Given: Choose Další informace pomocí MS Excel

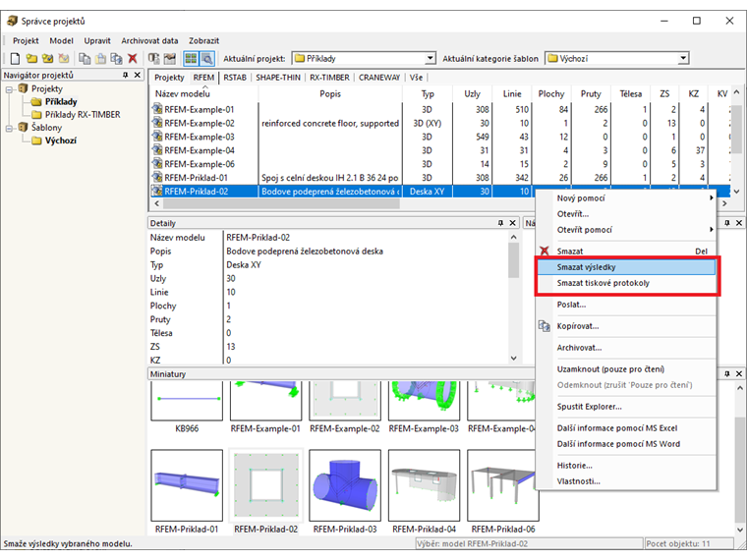Looking at the screenshot, I should coord(626,428).
